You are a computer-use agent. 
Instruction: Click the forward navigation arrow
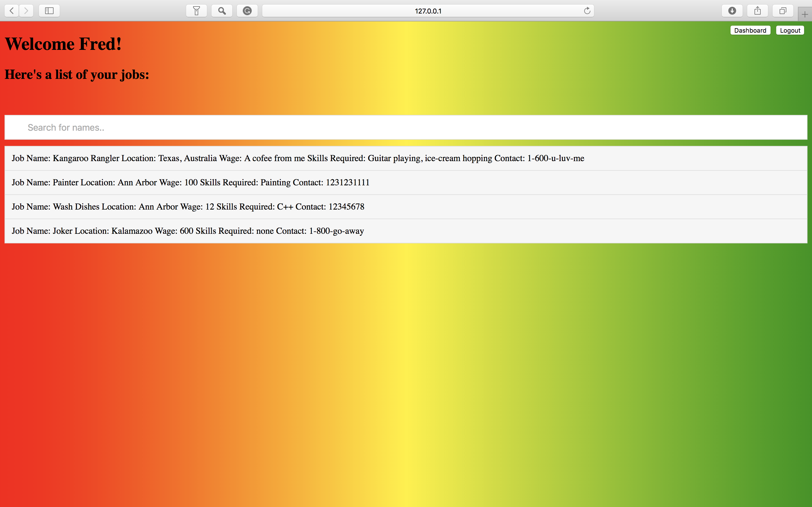click(x=26, y=11)
